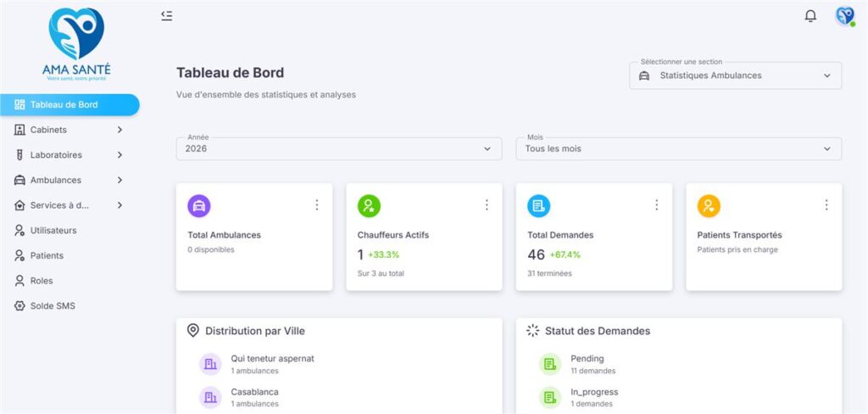
Task: Open the Mois dropdown showing Tous les mois
Action: point(679,148)
